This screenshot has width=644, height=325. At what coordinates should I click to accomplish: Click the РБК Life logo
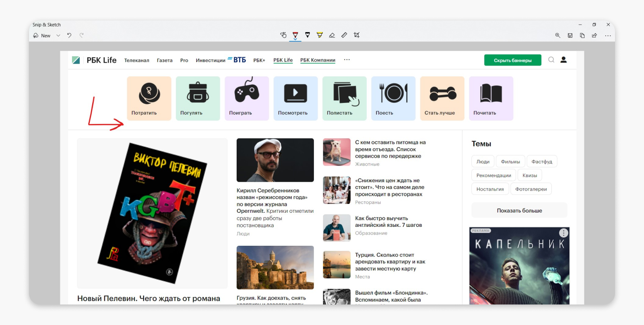[x=94, y=60]
